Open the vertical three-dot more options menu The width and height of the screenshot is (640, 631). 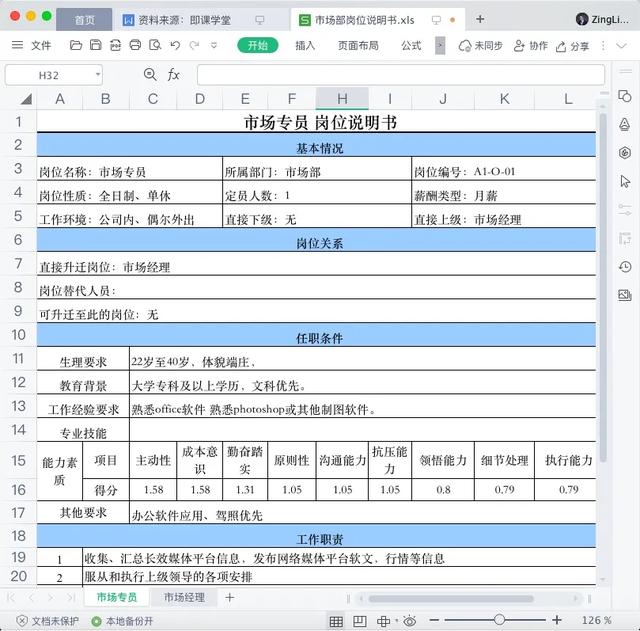[603, 45]
